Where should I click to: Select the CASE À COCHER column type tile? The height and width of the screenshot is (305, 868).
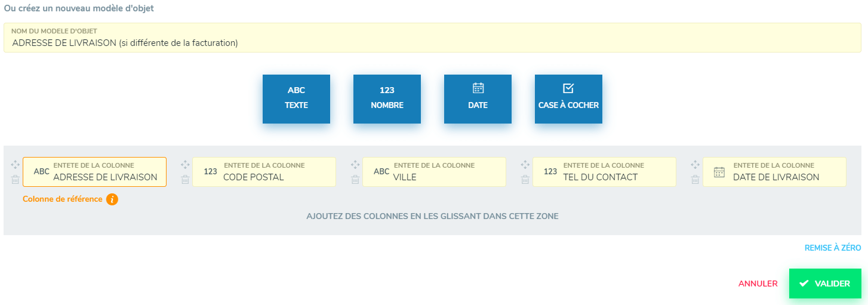[x=568, y=99]
